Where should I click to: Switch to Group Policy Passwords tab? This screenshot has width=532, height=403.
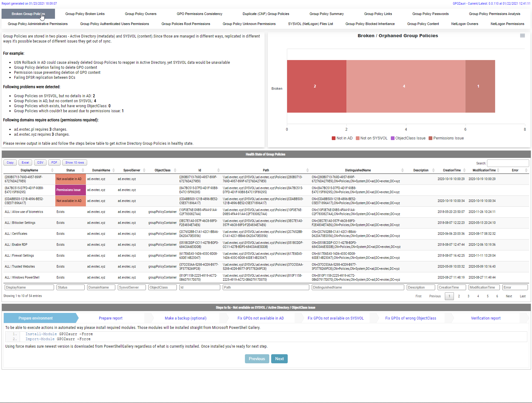click(430, 13)
